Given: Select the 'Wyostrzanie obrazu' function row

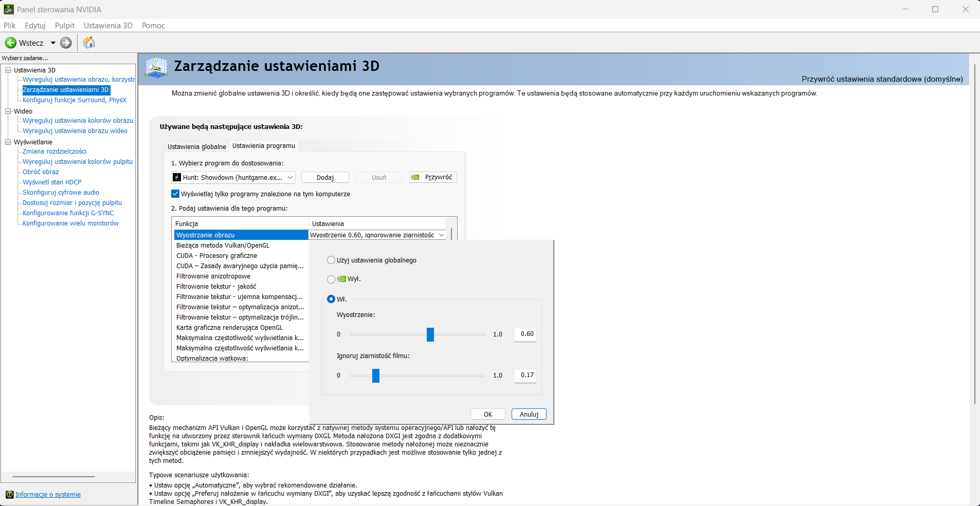Looking at the screenshot, I should [x=241, y=235].
